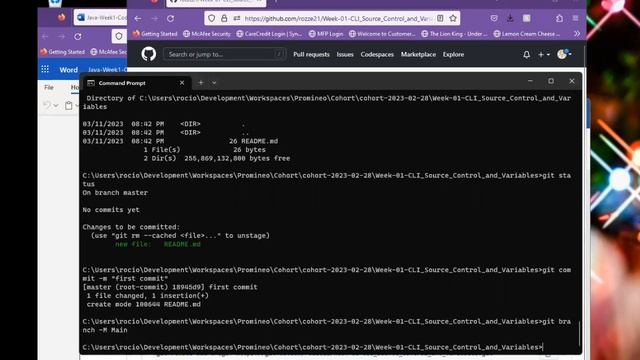Go back in the front Firefox window

point(138,18)
